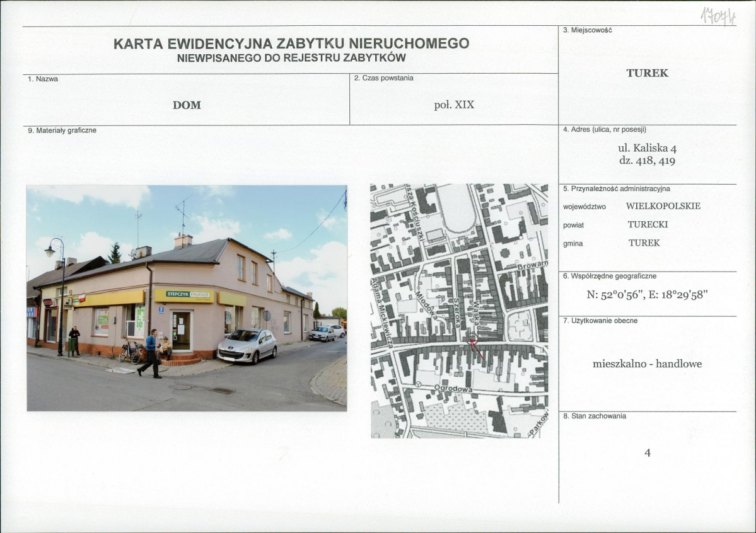Image resolution: width=756 pixels, height=533 pixels.
Task: Select the label '4. Adres (ulica, nr posesji)'
Action: (605, 130)
